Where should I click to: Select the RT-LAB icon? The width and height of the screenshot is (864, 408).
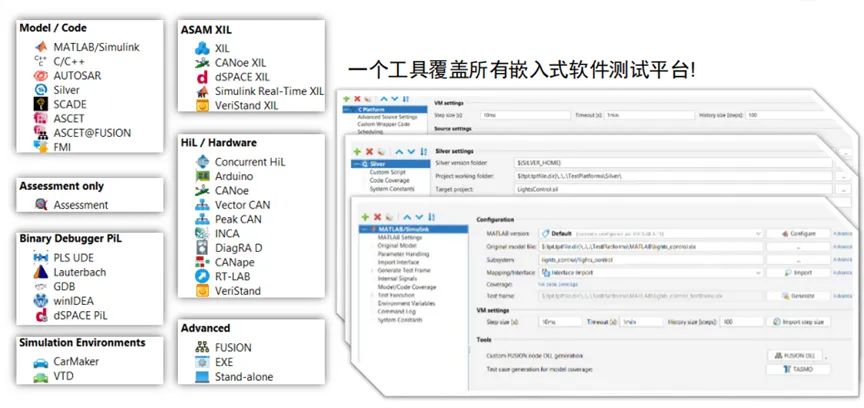pos(203,277)
